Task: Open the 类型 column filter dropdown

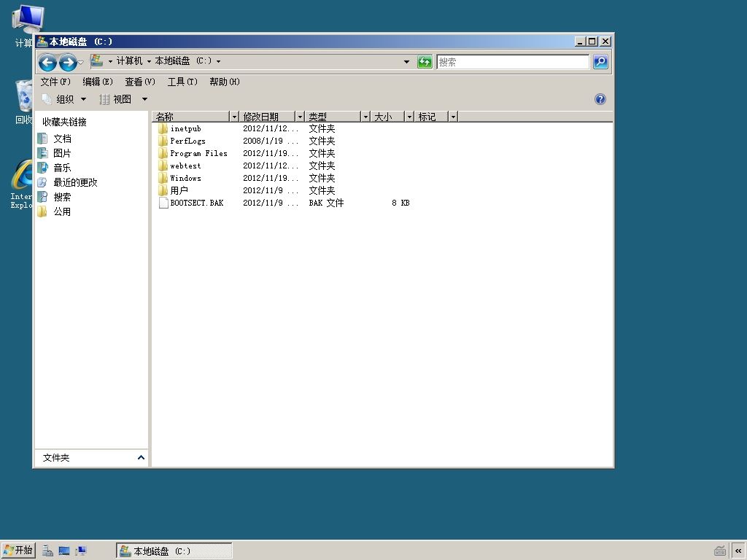Action: [365, 117]
